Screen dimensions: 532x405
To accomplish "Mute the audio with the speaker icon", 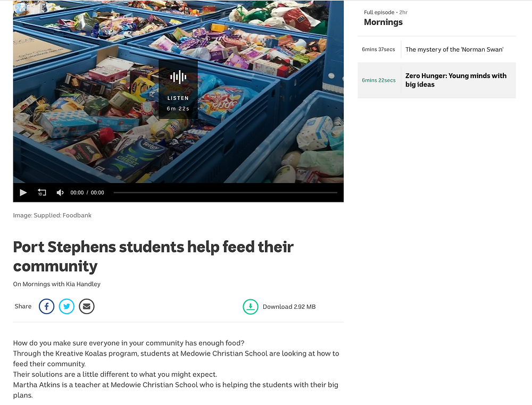I will (60, 192).
